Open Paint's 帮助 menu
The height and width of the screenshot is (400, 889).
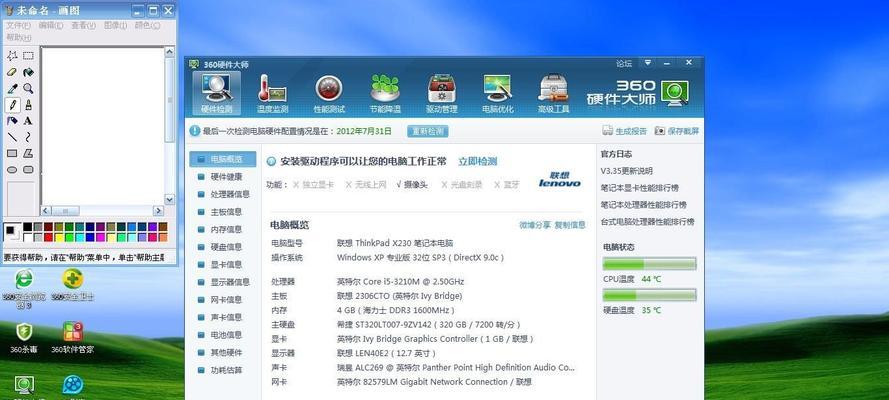(x=19, y=37)
